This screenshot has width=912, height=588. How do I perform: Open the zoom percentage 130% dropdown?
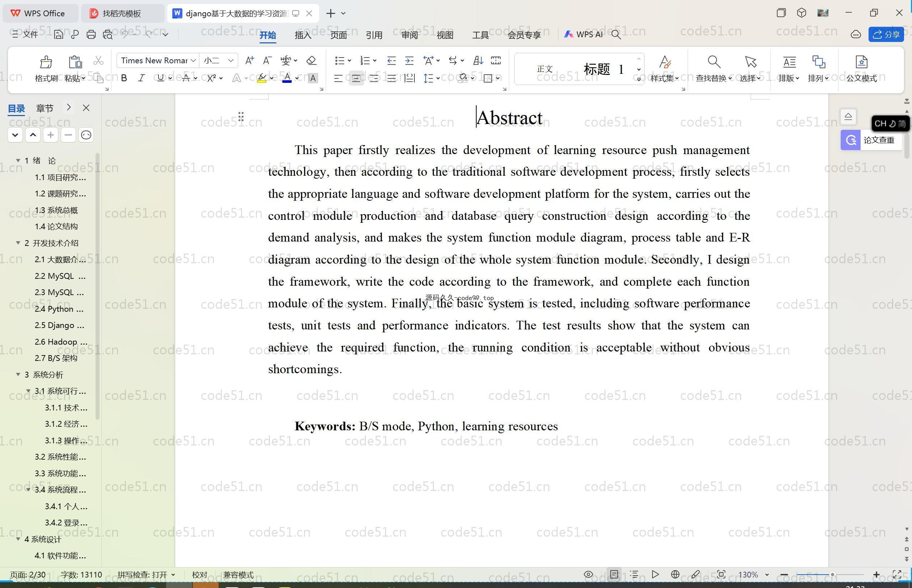767,575
